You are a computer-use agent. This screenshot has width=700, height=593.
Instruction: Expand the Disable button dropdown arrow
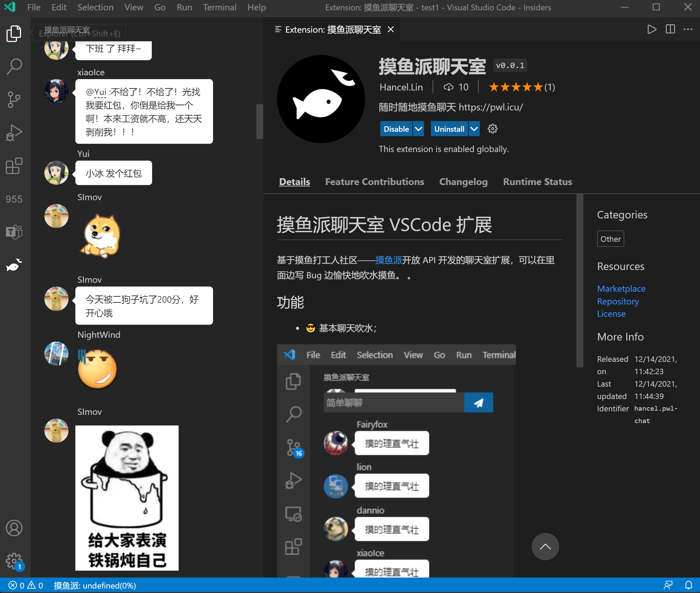click(418, 129)
